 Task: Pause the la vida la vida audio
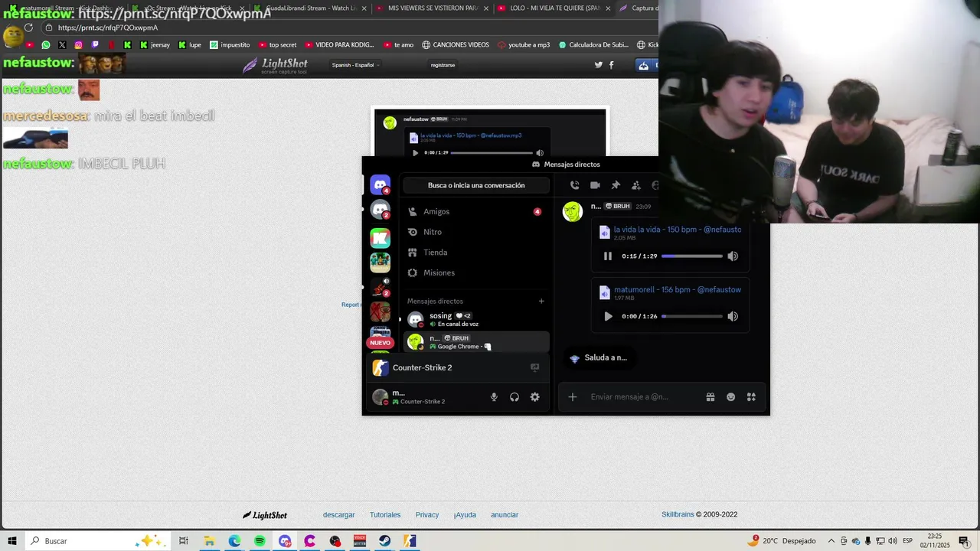coord(608,256)
